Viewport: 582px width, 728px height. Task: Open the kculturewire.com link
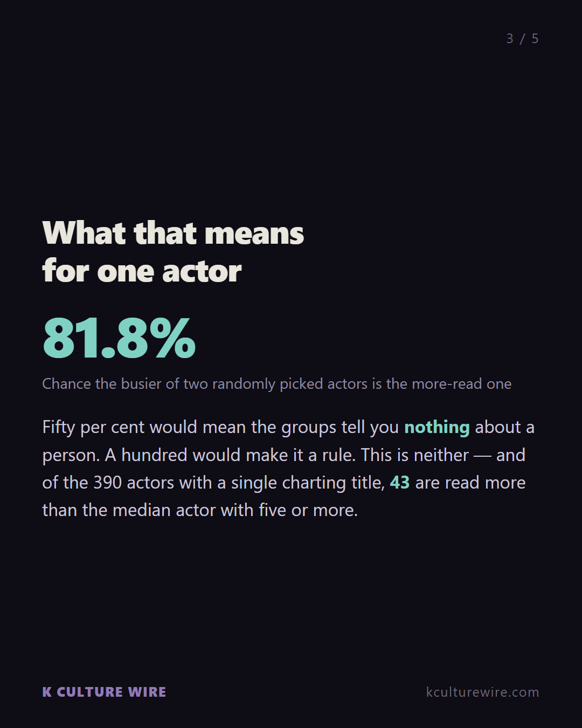coord(482,692)
